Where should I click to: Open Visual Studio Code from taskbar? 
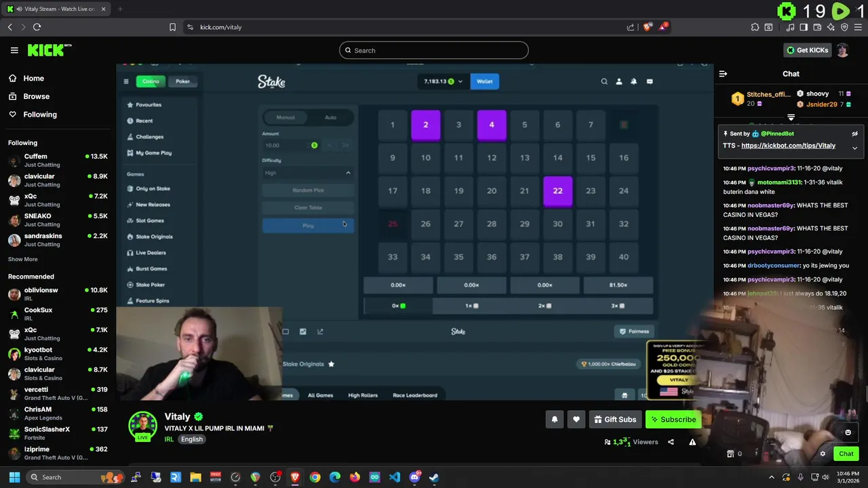point(395,477)
